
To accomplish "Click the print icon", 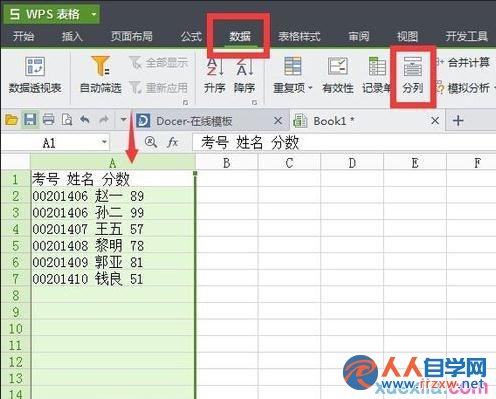I will click(49, 120).
